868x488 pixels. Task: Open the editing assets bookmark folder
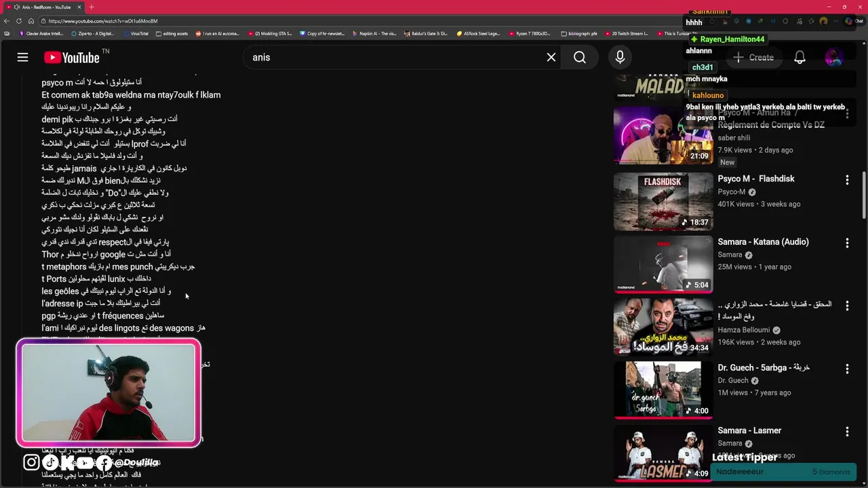click(172, 33)
